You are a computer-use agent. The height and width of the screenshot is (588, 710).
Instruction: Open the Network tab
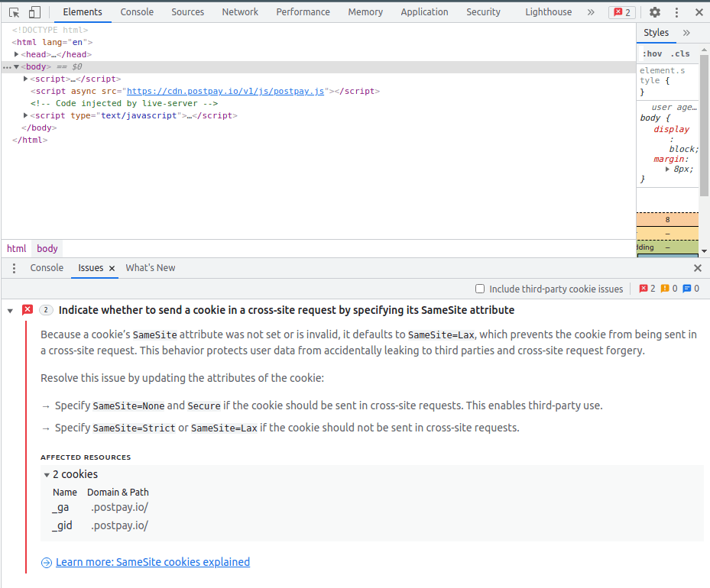click(240, 12)
